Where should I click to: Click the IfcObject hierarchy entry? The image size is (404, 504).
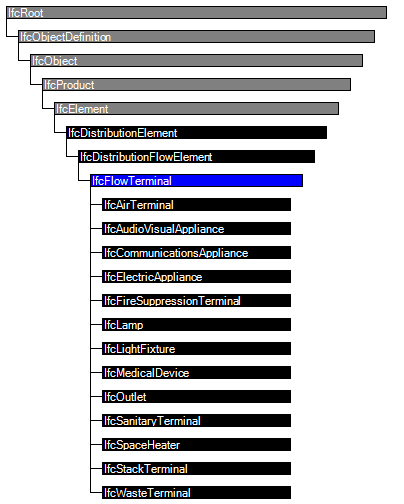click(x=196, y=61)
